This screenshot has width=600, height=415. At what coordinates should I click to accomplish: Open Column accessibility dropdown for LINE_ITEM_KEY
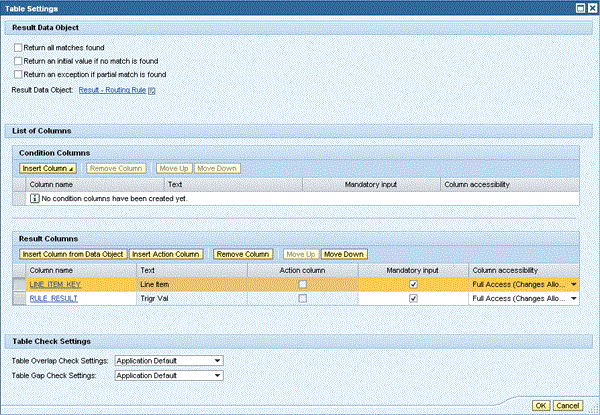[574, 284]
